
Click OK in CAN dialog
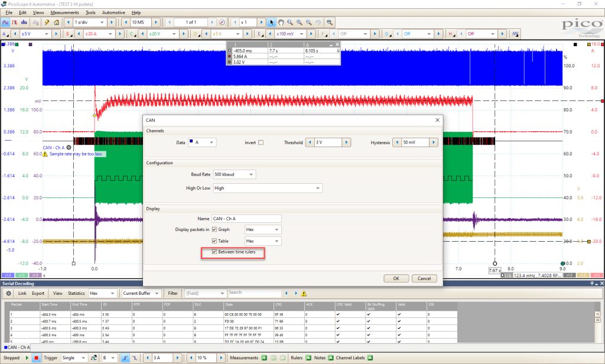tap(396, 278)
